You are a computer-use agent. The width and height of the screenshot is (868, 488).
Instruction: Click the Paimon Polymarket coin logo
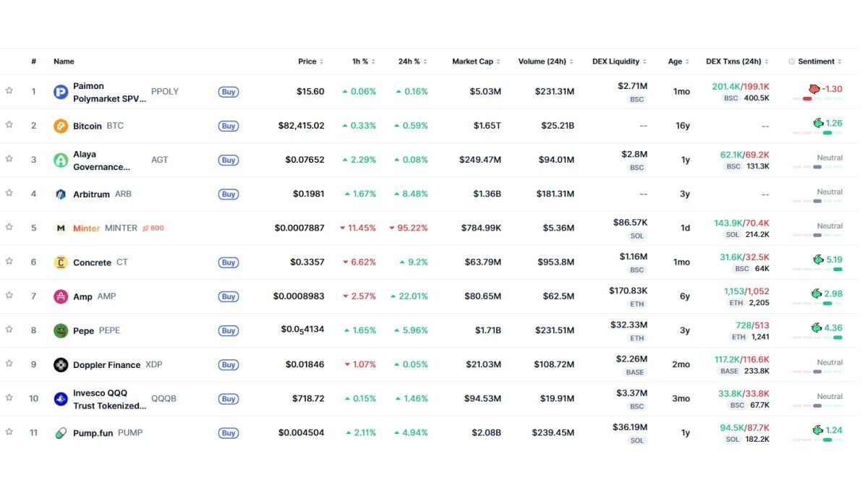pyautogui.click(x=61, y=92)
